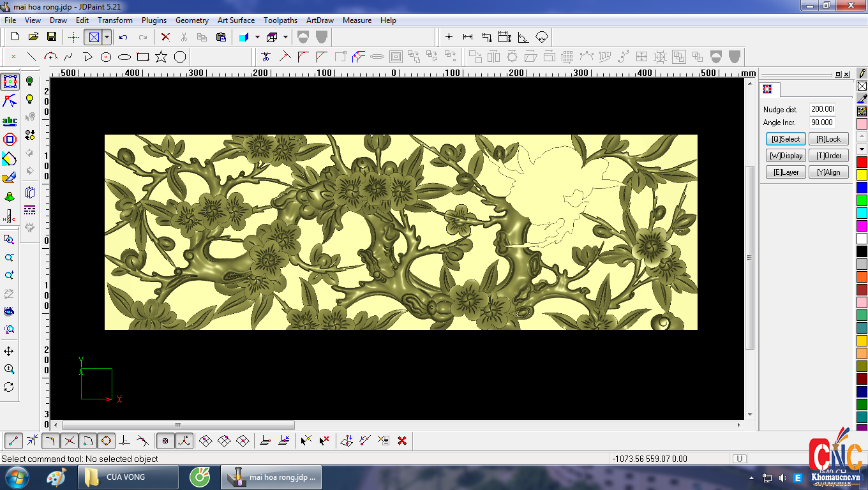Toggle the endpoint snap button
The width and height of the screenshot is (868, 490).
tap(13, 441)
